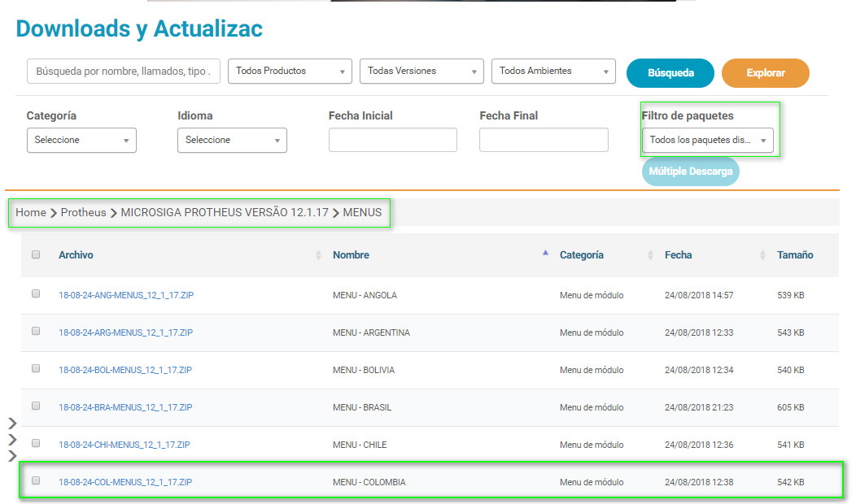Sort table by Fecha column header
Image resolution: width=856 pixels, height=504 pixels.
coord(678,254)
